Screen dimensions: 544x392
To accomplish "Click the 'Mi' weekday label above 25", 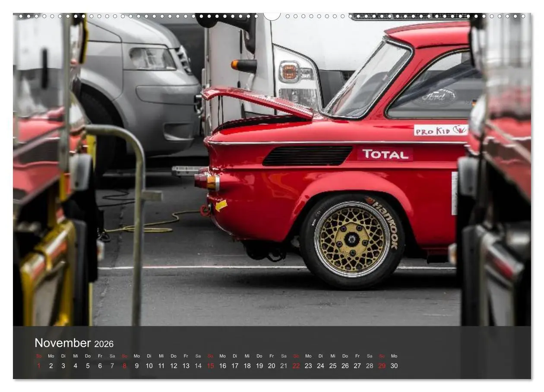I will 333,356.
